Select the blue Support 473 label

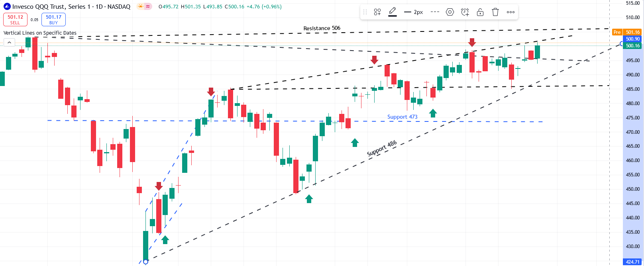tap(402, 117)
